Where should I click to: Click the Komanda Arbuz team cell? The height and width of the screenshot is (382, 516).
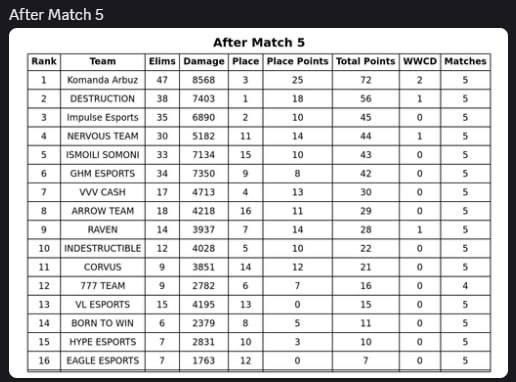click(103, 80)
